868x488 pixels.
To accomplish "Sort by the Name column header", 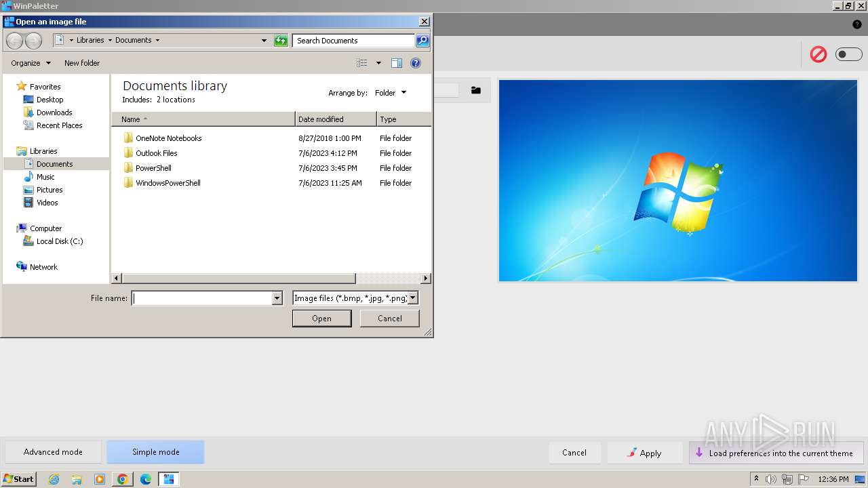I will (203, 119).
